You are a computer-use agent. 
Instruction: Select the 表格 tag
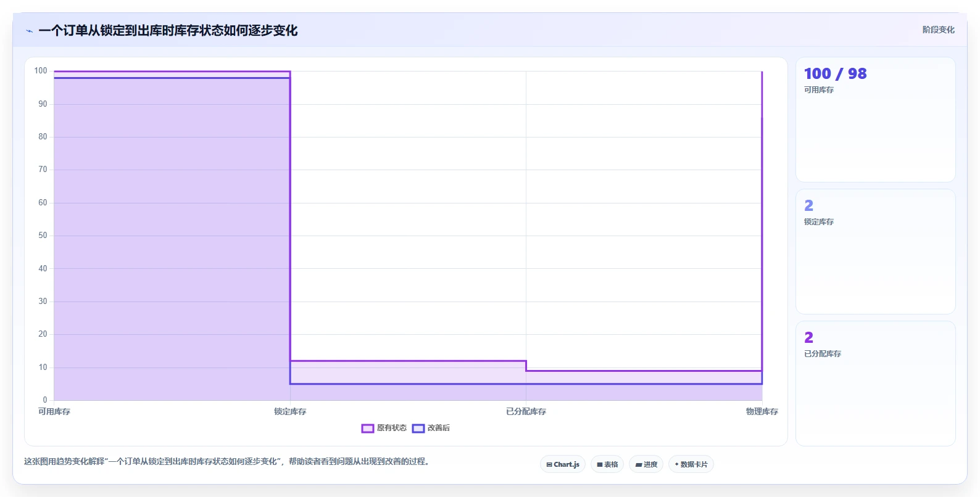tap(607, 464)
